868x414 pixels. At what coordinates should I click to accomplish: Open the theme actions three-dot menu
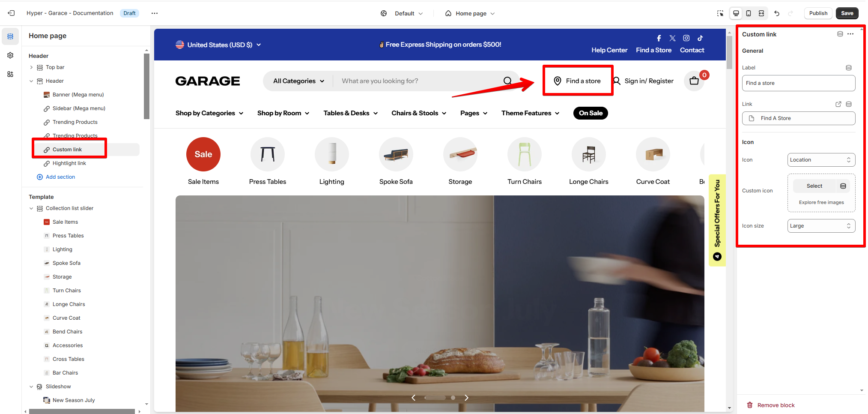pos(155,13)
